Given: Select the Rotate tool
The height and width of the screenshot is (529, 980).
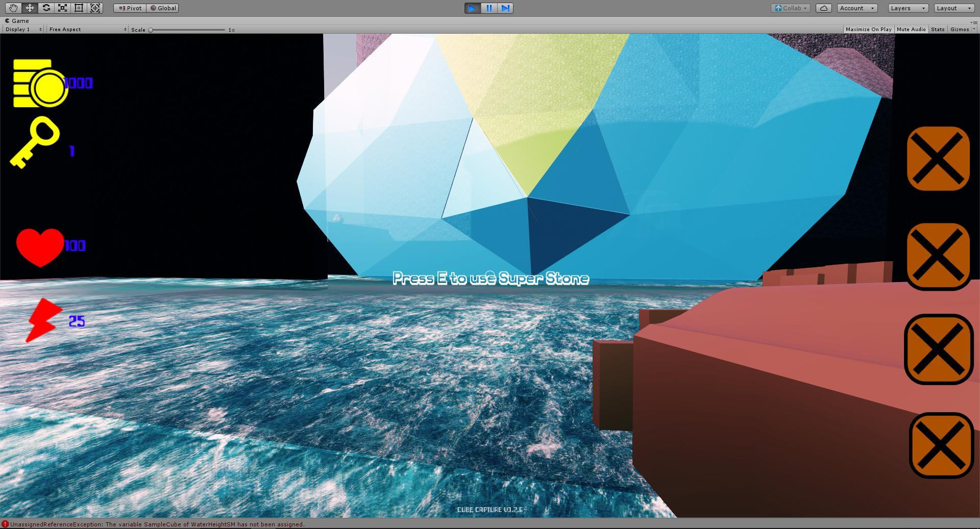Looking at the screenshot, I should (46, 8).
